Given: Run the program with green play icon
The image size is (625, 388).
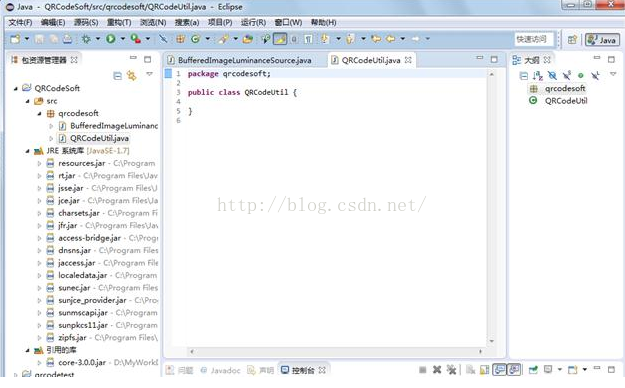Looking at the screenshot, I should pos(111,39).
